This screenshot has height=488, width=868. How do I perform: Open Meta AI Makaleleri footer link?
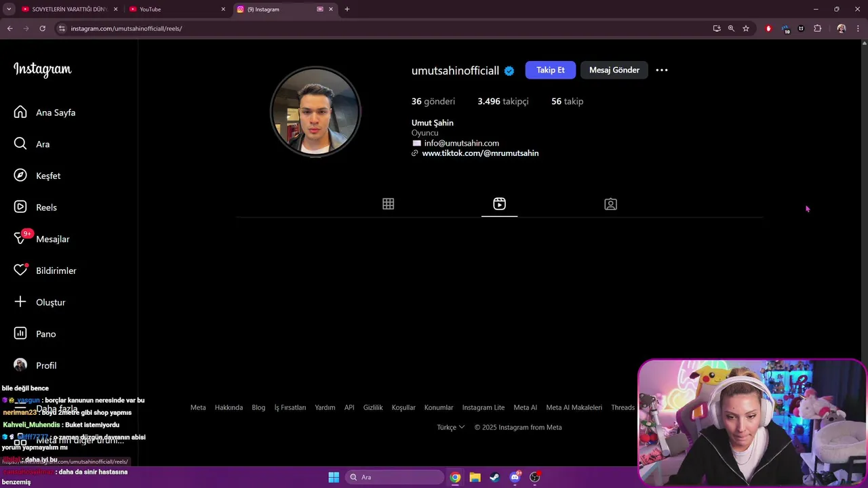point(574,407)
